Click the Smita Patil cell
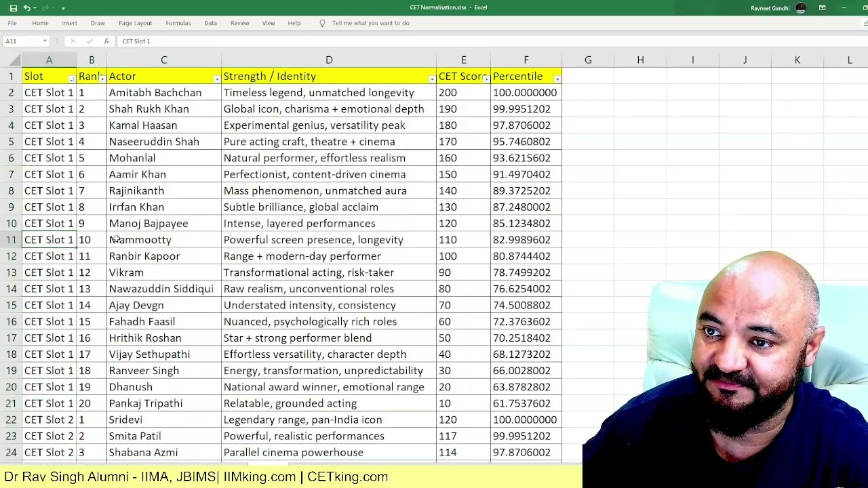 click(163, 436)
